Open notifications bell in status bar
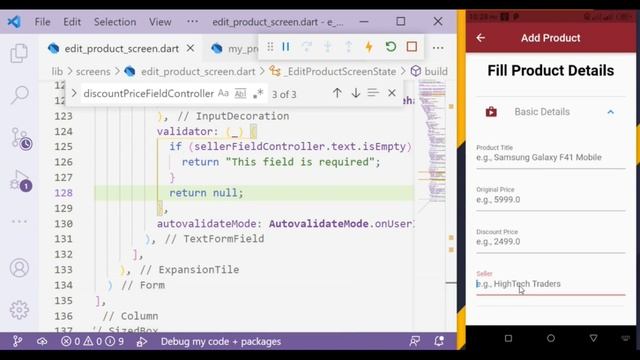This screenshot has height=360, width=640. tap(439, 341)
